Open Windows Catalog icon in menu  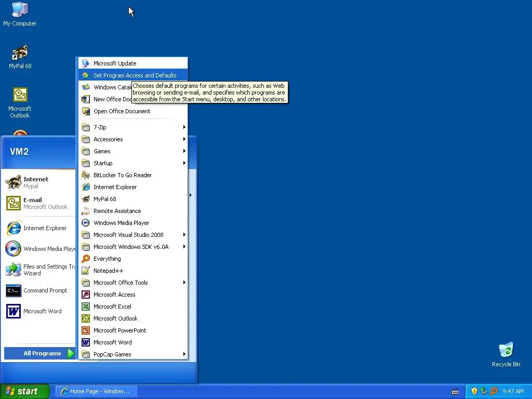(x=86, y=87)
